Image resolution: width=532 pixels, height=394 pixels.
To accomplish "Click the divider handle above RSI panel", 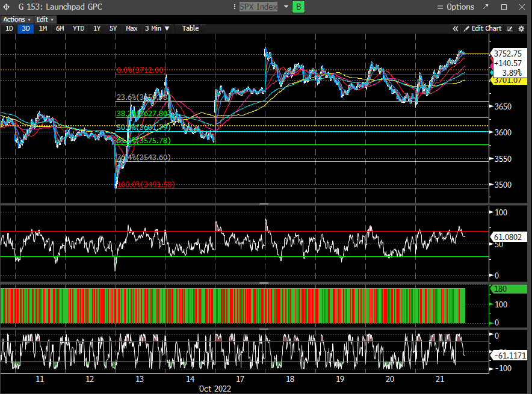I will 264,204.
